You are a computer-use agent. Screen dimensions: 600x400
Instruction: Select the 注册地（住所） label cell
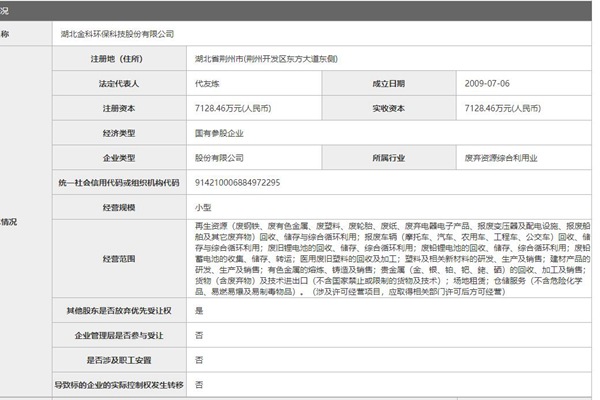pyautogui.click(x=118, y=60)
